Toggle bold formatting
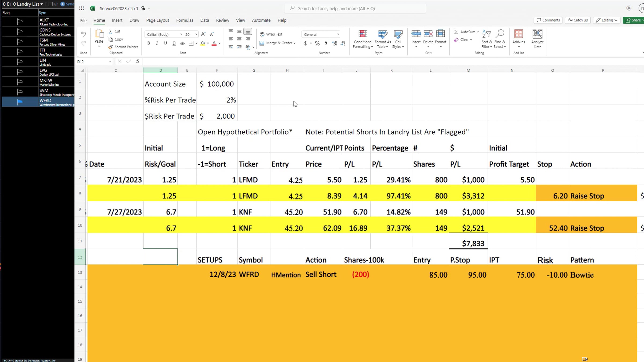Screen dimensions: 644x362 [x=149, y=43]
